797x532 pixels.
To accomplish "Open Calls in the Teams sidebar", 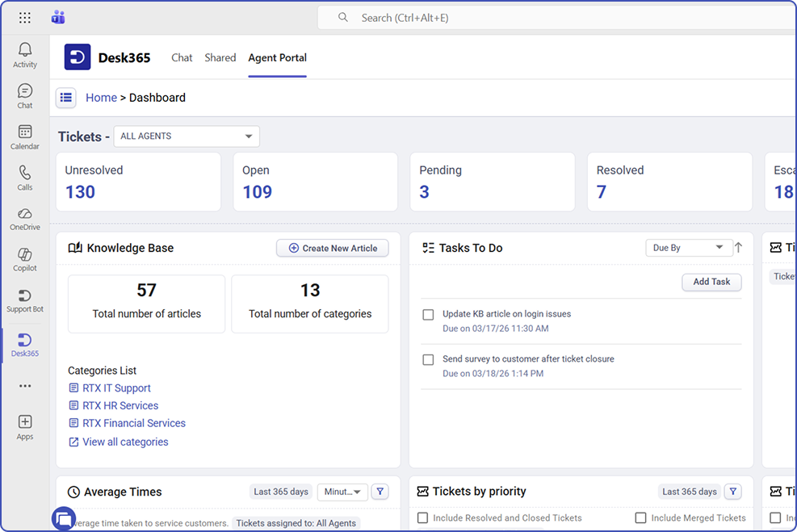I will [x=25, y=178].
